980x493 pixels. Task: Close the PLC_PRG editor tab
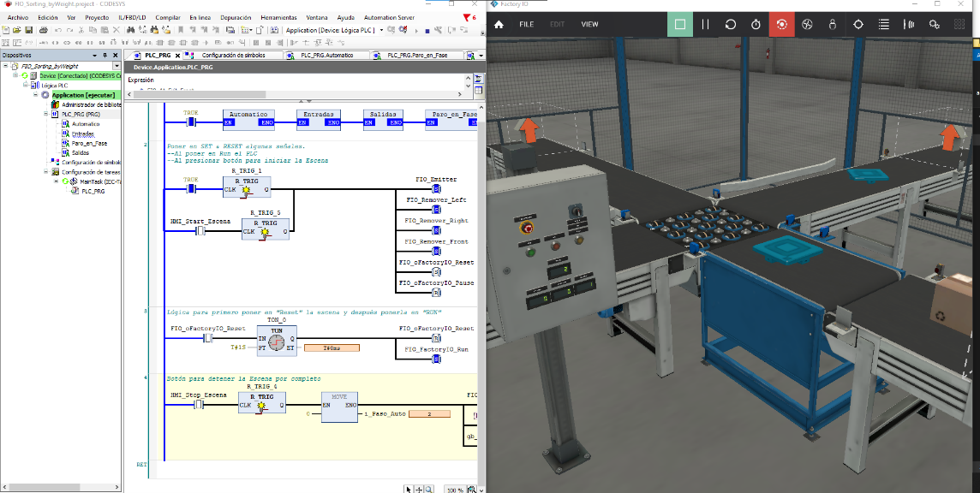pyautogui.click(x=178, y=56)
